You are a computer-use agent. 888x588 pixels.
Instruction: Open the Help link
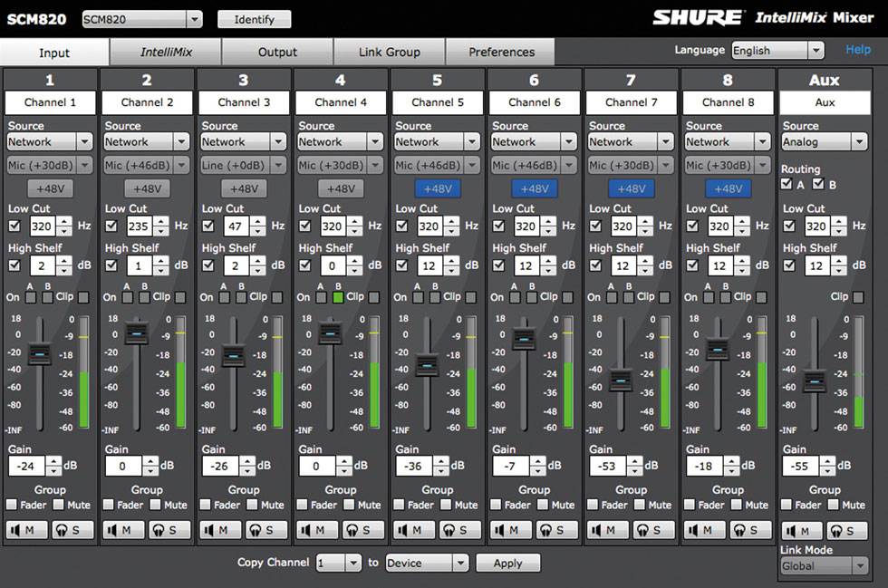pos(857,50)
